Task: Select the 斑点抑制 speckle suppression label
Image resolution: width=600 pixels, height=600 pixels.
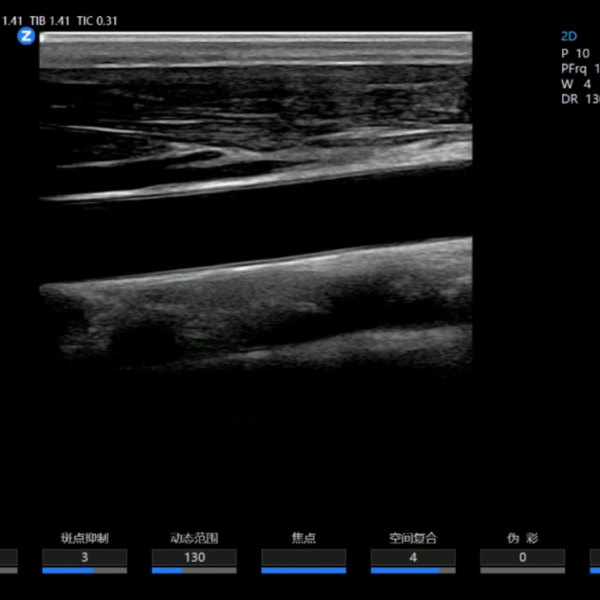Action: 85,538
